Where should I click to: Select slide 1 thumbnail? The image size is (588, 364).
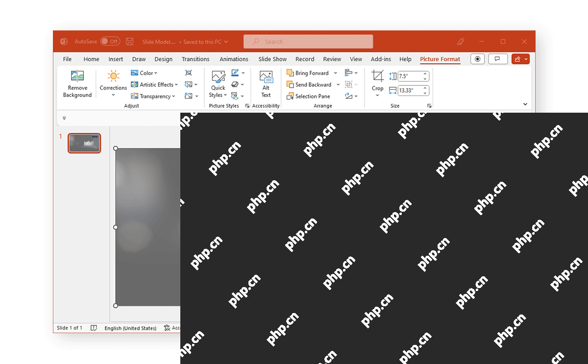pyautogui.click(x=84, y=143)
